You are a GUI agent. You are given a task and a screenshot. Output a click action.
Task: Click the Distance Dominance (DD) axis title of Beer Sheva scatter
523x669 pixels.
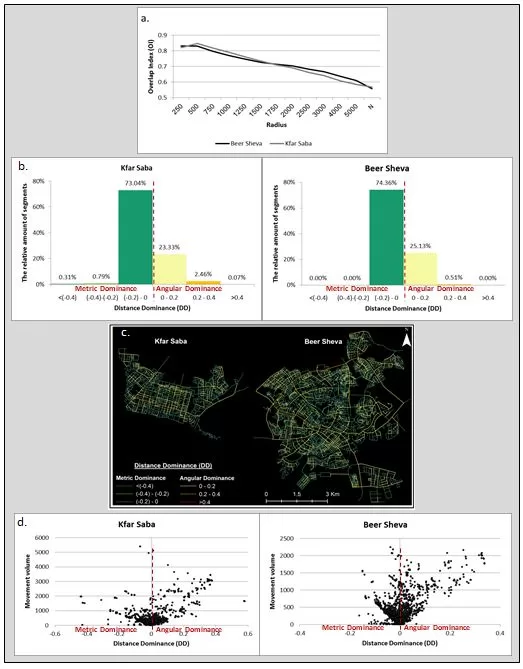400,643
